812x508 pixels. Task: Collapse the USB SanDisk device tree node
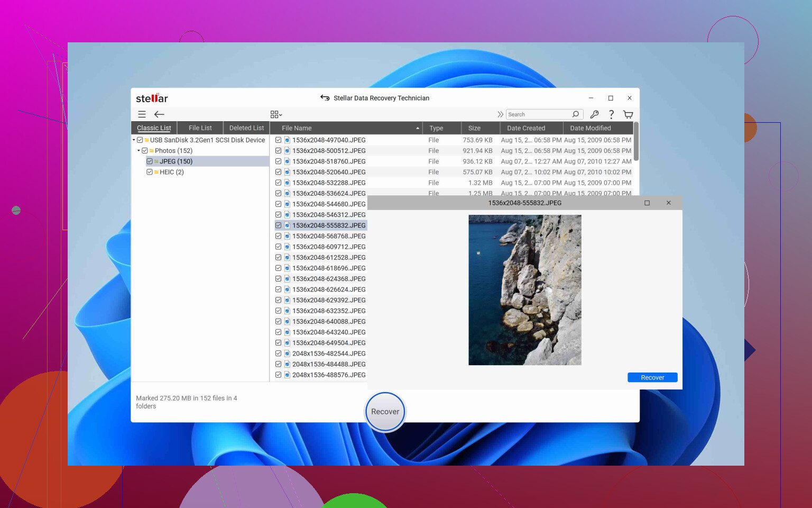134,140
